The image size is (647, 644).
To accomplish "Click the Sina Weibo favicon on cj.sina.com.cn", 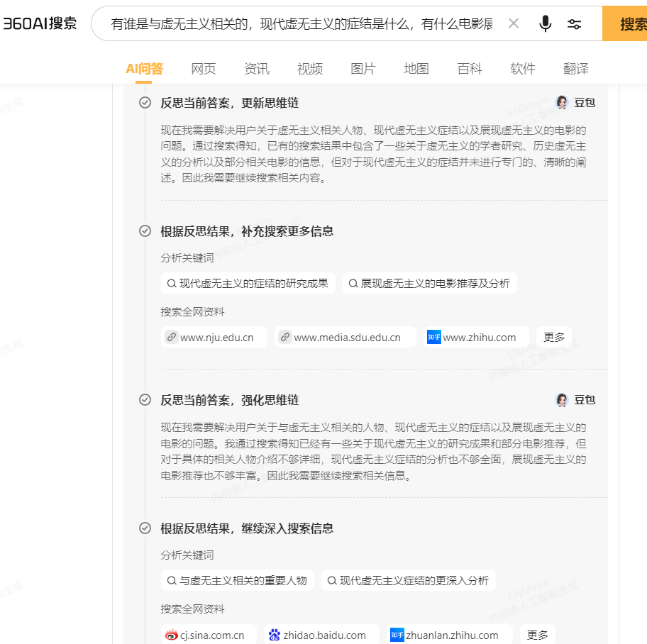I will pyautogui.click(x=171, y=634).
